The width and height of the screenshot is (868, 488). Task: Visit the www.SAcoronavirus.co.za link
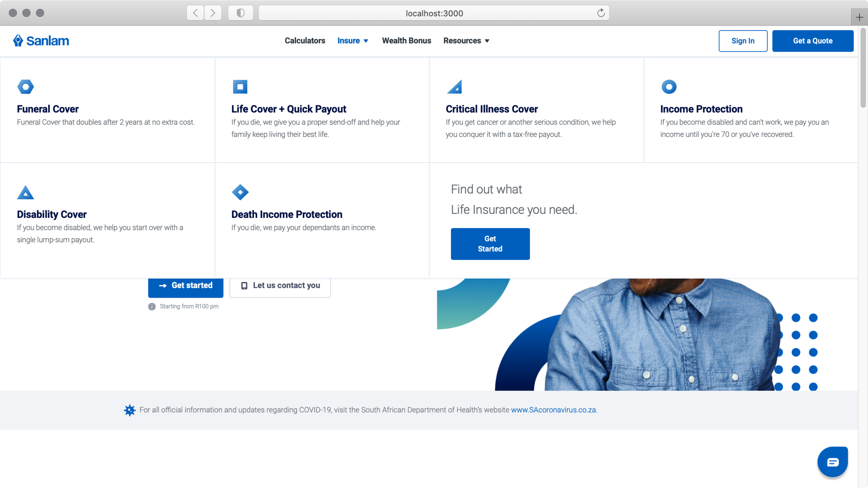tap(553, 410)
